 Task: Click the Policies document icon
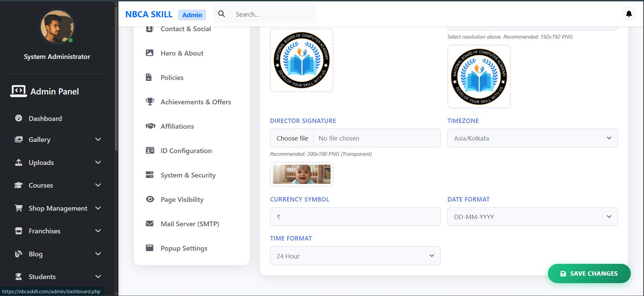pos(149,77)
